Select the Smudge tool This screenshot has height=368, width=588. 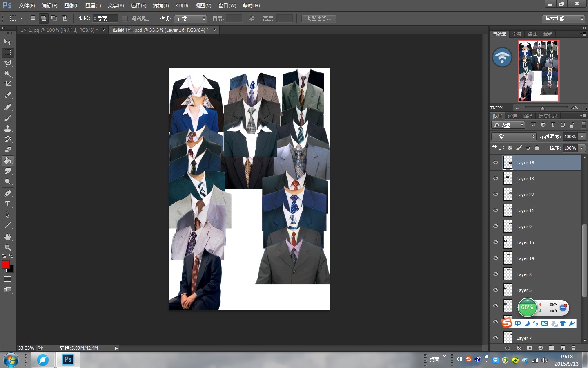tap(8, 171)
